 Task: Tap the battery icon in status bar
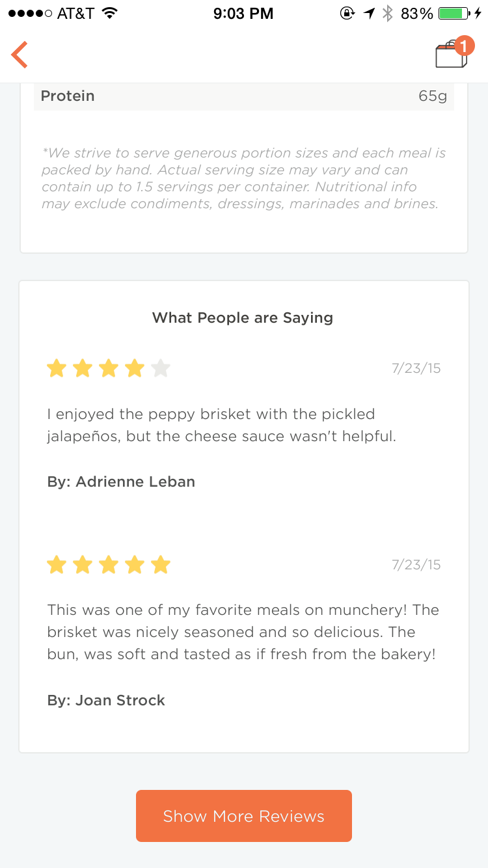point(454,14)
